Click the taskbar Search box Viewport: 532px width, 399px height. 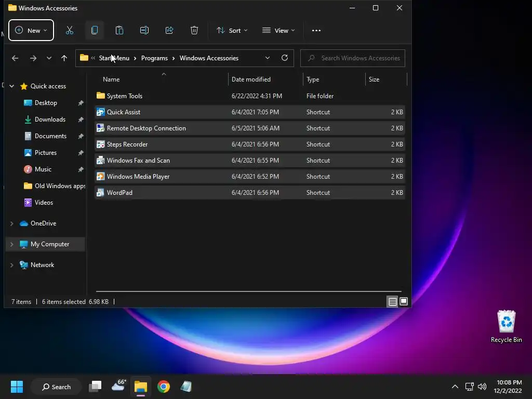click(x=56, y=387)
